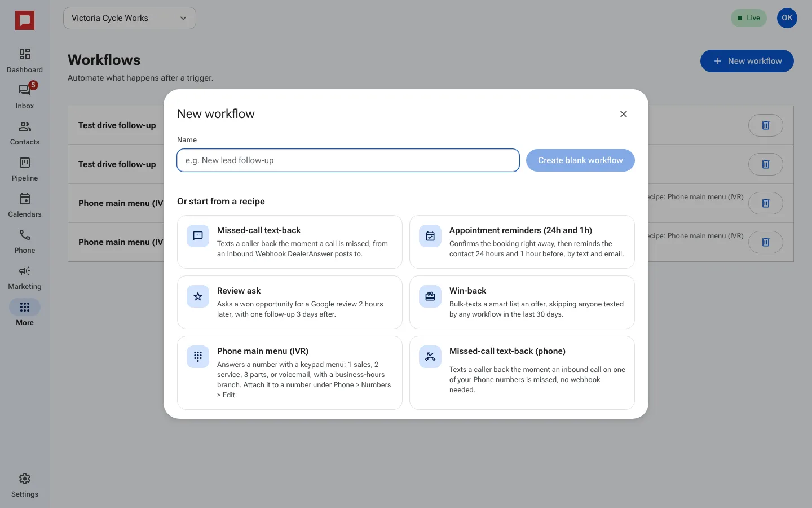Choose the Missed-call text-back recipe title
This screenshot has height=508, width=812.
point(259,230)
